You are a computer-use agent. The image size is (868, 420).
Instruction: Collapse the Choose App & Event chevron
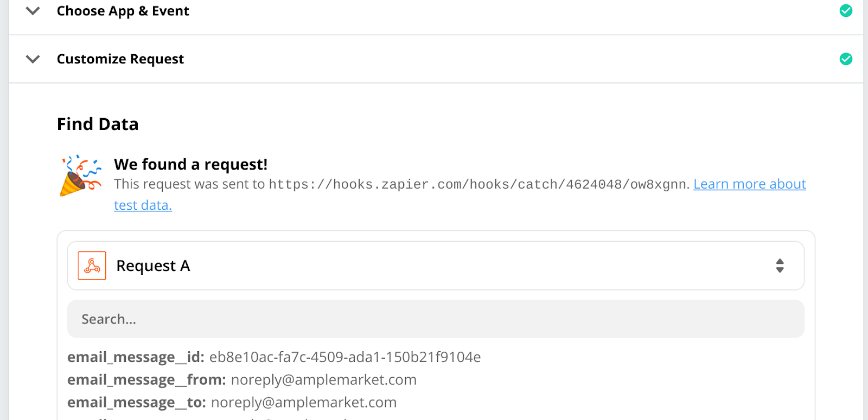[x=33, y=11]
